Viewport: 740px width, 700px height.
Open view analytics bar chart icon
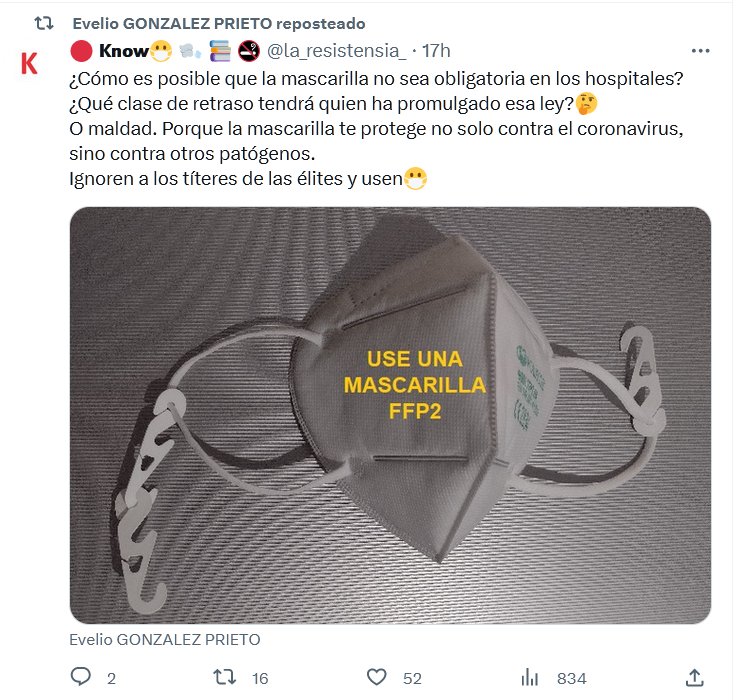[x=530, y=678]
